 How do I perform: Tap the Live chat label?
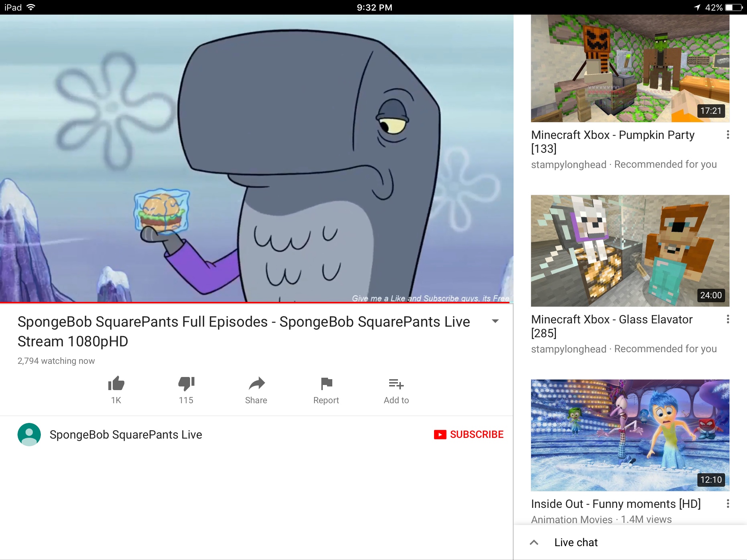(576, 542)
